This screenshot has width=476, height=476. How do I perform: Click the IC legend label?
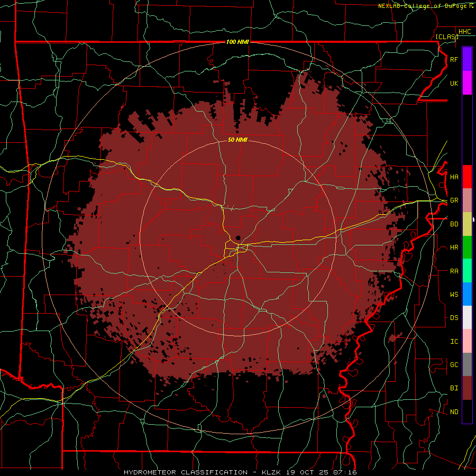pos(454,342)
